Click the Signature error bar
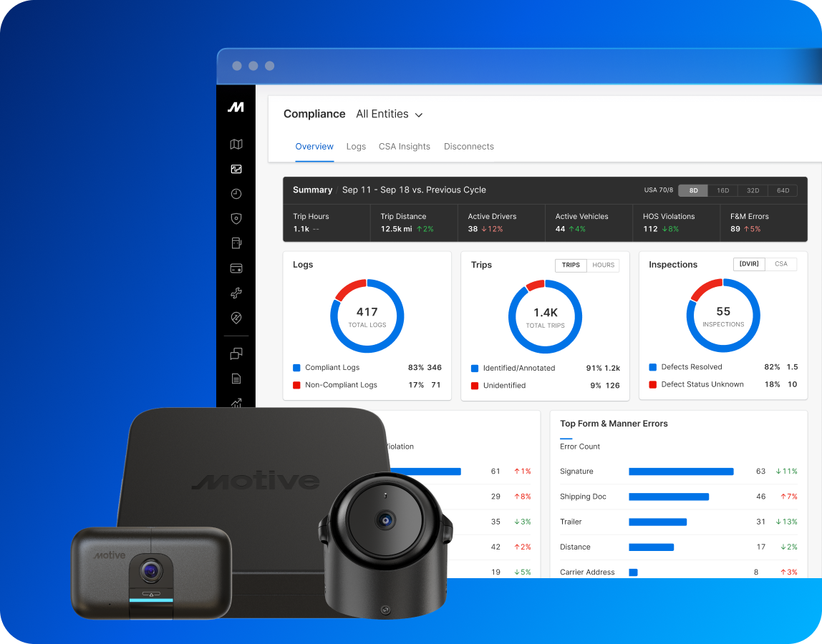Image resolution: width=822 pixels, height=644 pixels. [x=681, y=472]
